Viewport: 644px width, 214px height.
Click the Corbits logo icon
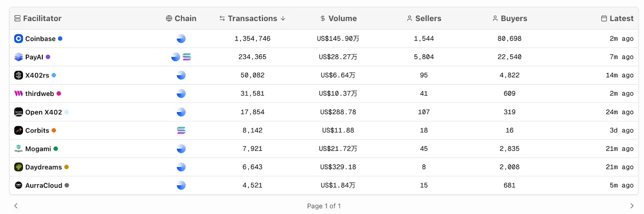19,131
